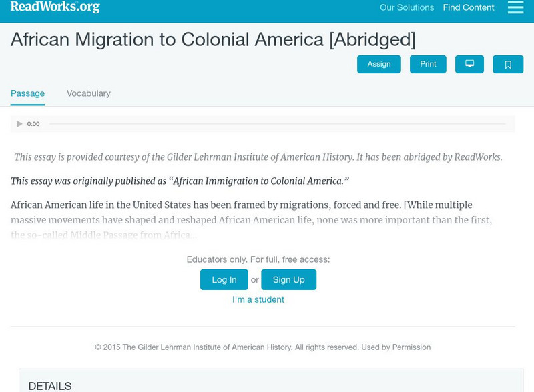Open the hamburger menu
The width and height of the screenshot is (534, 392).
[x=515, y=7]
